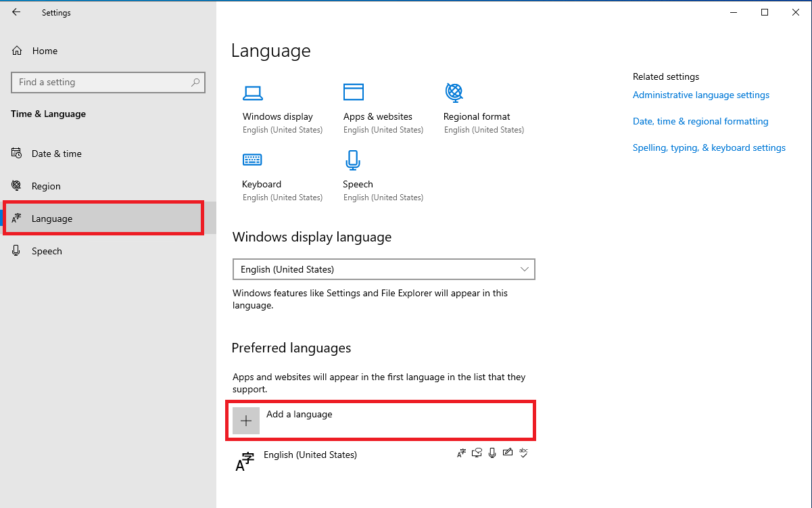Click the Region globe icon in sidebar

[17, 186]
